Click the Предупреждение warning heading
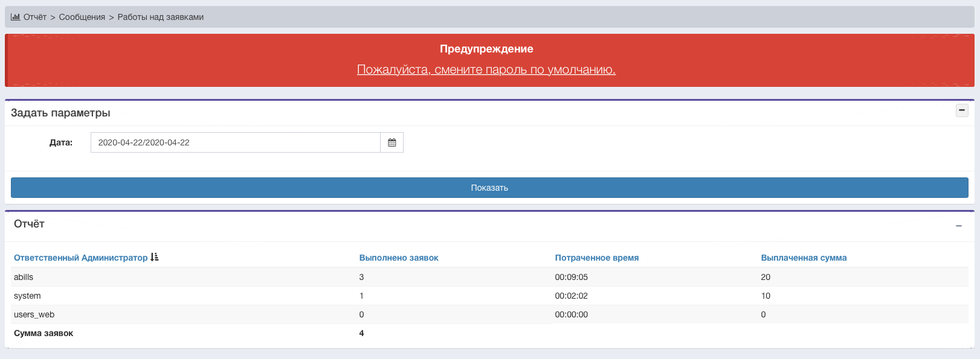The image size is (980, 359). click(x=486, y=49)
